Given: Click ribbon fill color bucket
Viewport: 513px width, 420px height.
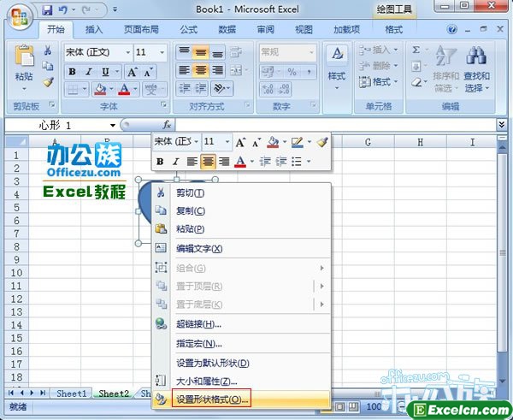Looking at the screenshot, I should [100, 89].
